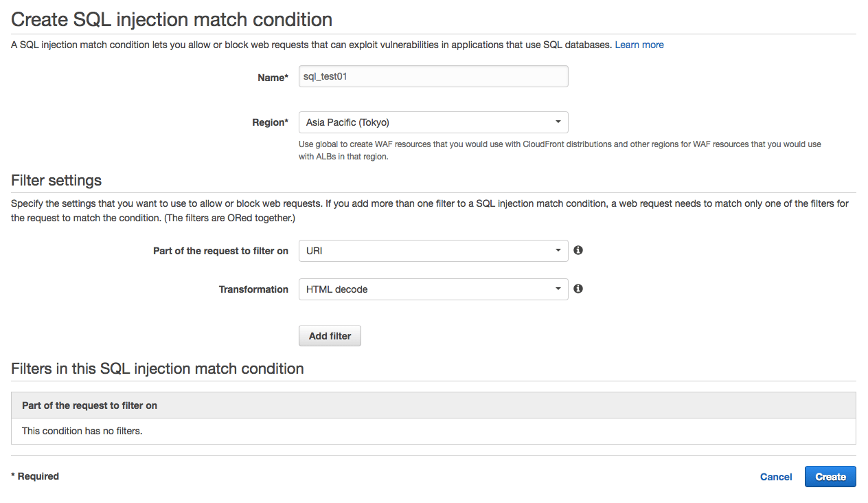Click the form label left of URI dropdown

(x=220, y=251)
